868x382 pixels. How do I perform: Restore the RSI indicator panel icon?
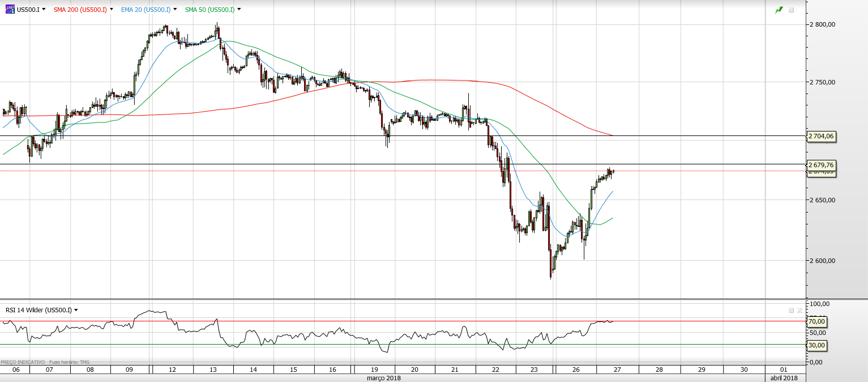[x=792, y=310]
